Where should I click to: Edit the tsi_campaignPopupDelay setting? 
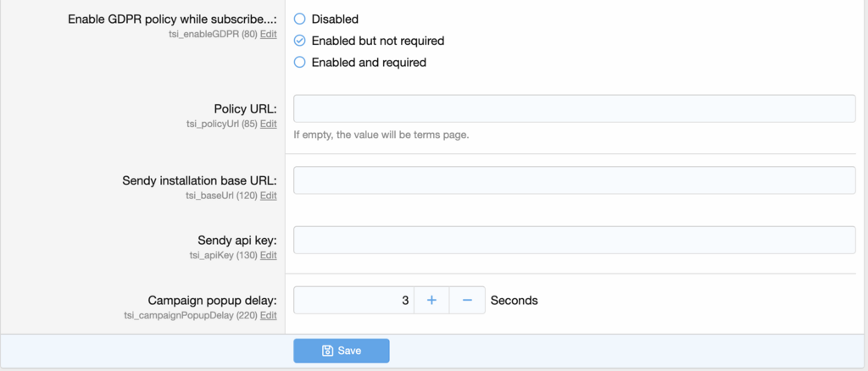pos(268,315)
